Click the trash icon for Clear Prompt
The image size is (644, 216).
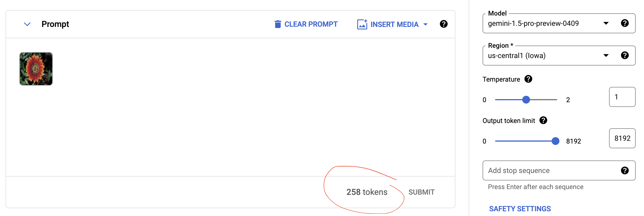click(278, 24)
